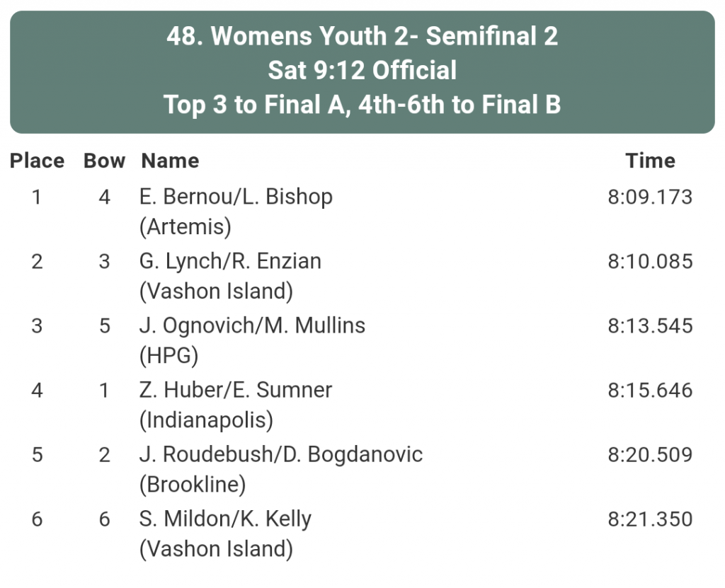Click the Place column header
The height and width of the screenshot is (588, 725).
tap(37, 161)
